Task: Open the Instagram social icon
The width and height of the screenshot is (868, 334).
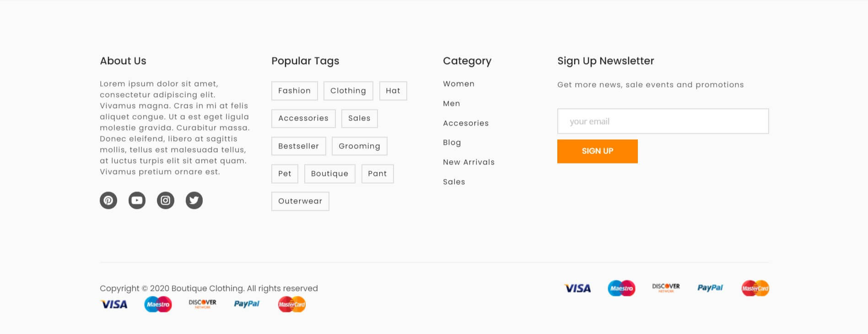Action: point(166,200)
